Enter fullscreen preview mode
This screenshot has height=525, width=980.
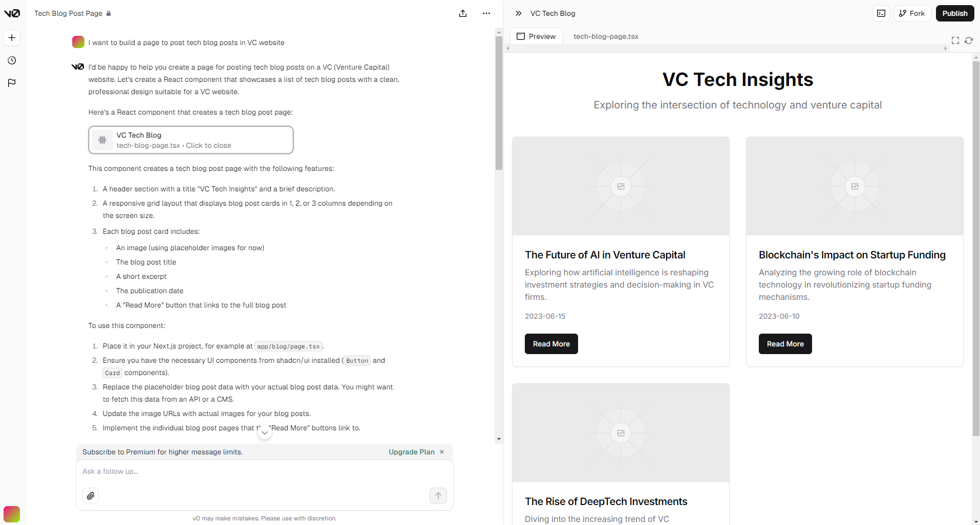tap(955, 40)
